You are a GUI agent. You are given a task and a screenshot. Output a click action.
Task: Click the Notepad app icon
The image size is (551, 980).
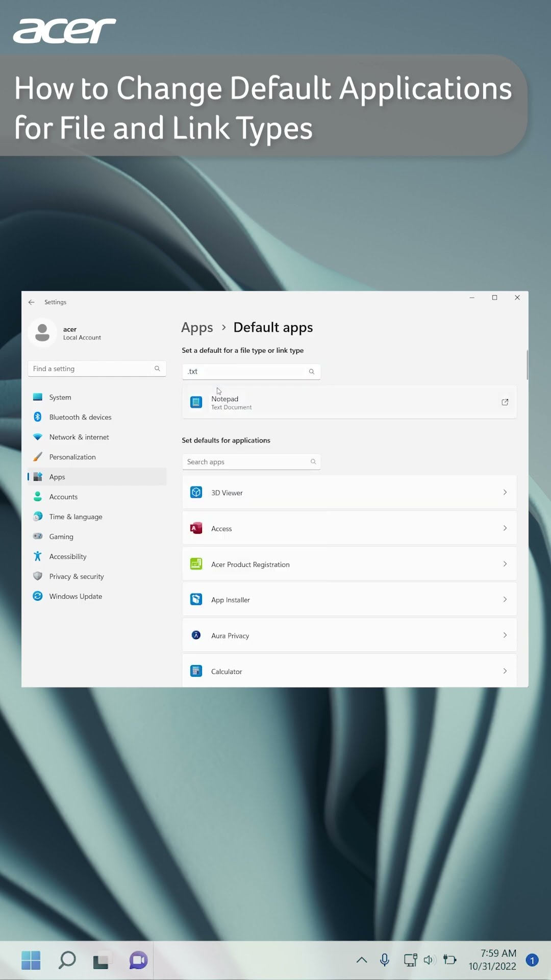click(x=196, y=402)
